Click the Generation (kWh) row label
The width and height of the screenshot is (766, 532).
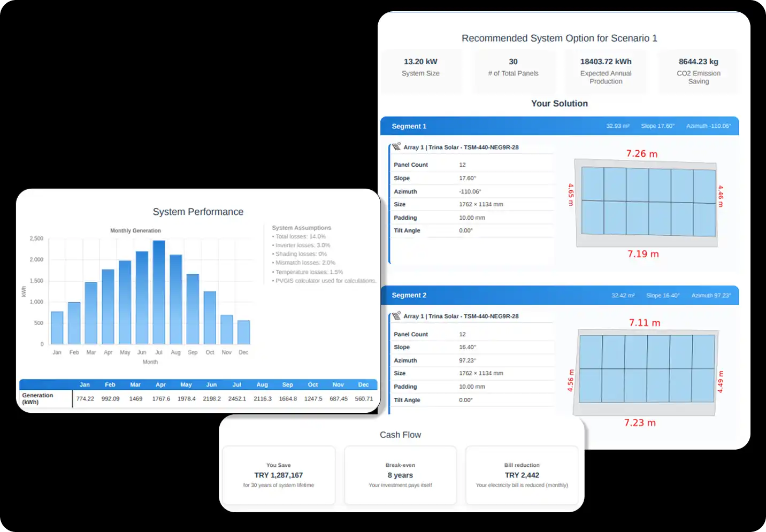[x=37, y=398]
